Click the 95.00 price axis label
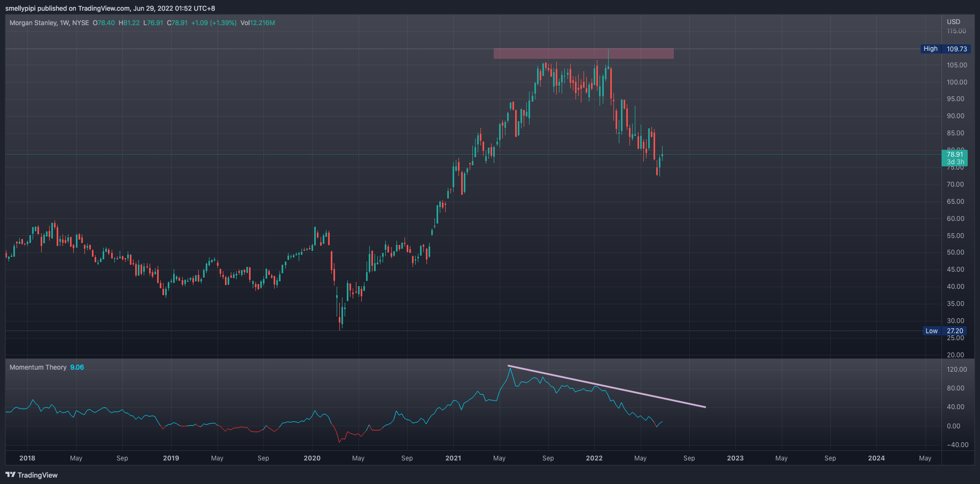The width and height of the screenshot is (980, 484). pos(955,99)
